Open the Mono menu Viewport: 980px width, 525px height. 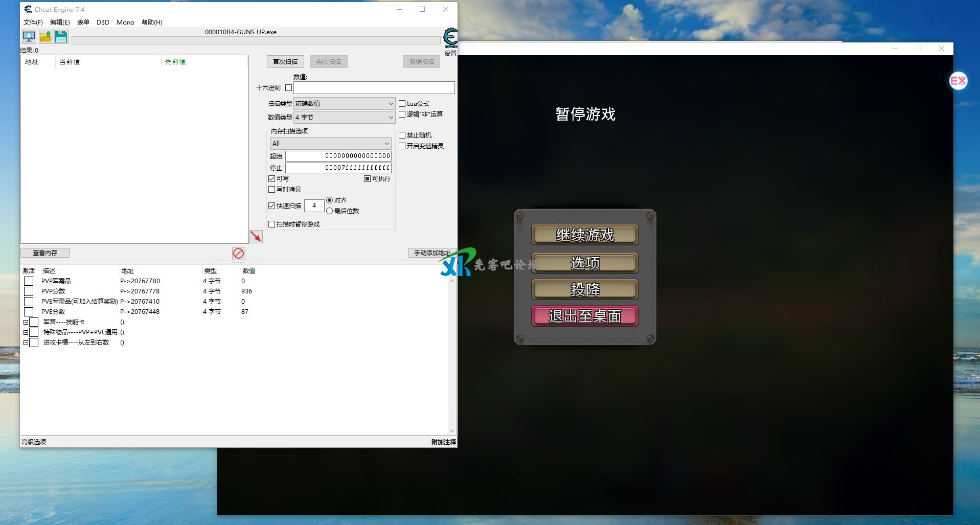[125, 22]
